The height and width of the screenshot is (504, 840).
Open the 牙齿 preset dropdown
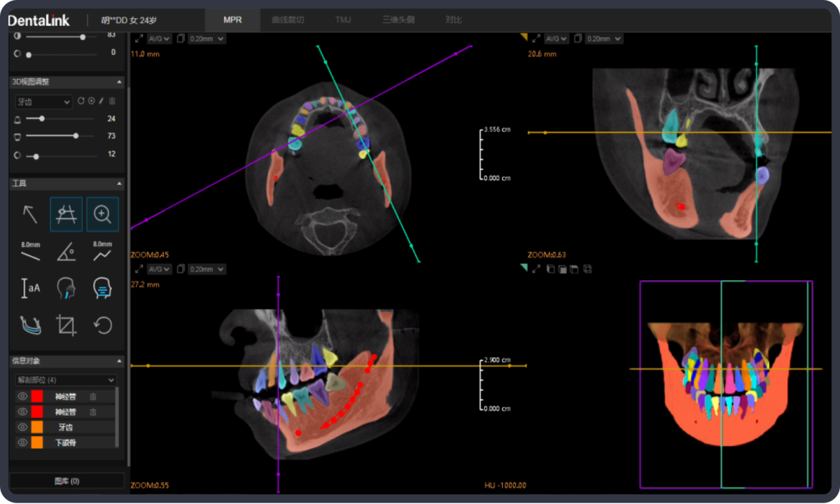pos(43,101)
